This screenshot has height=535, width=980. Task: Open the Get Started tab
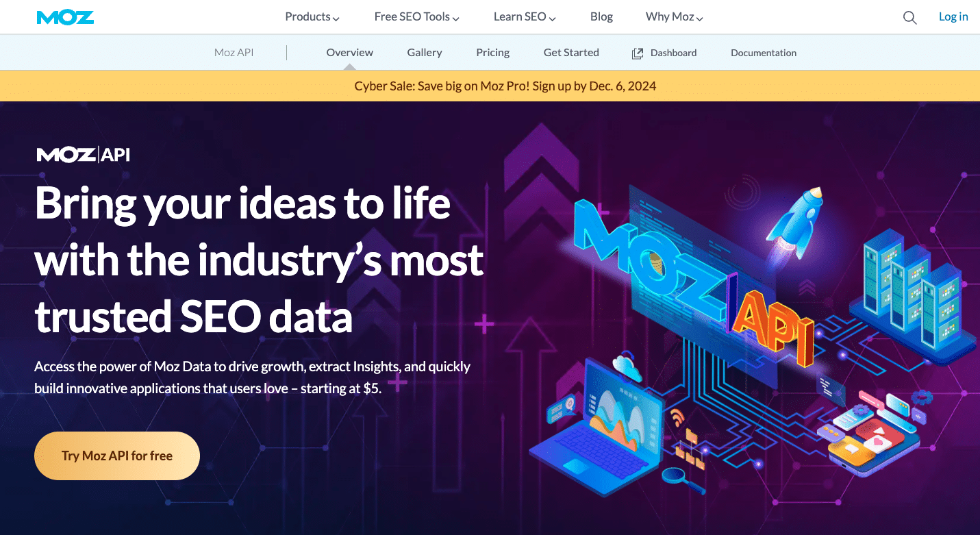(x=571, y=53)
